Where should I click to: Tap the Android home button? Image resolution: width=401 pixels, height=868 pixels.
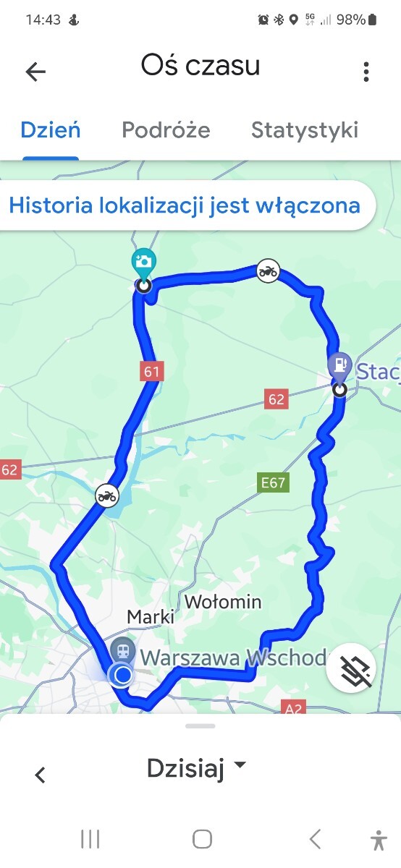coord(202,839)
